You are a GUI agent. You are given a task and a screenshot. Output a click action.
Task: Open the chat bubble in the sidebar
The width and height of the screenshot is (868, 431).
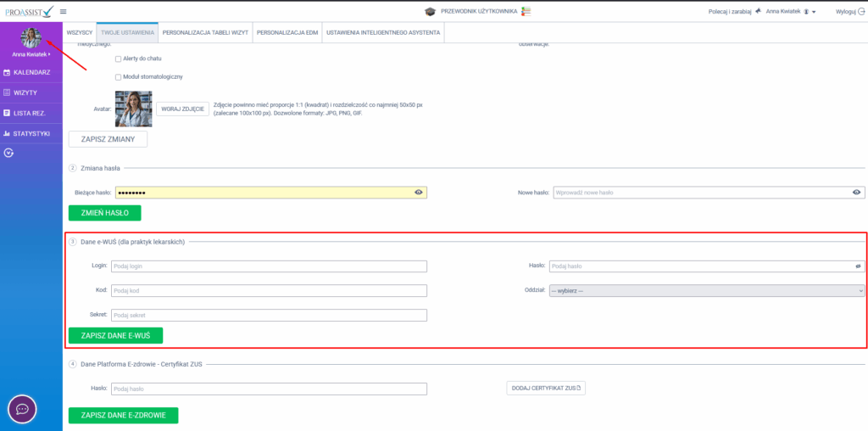point(22,409)
